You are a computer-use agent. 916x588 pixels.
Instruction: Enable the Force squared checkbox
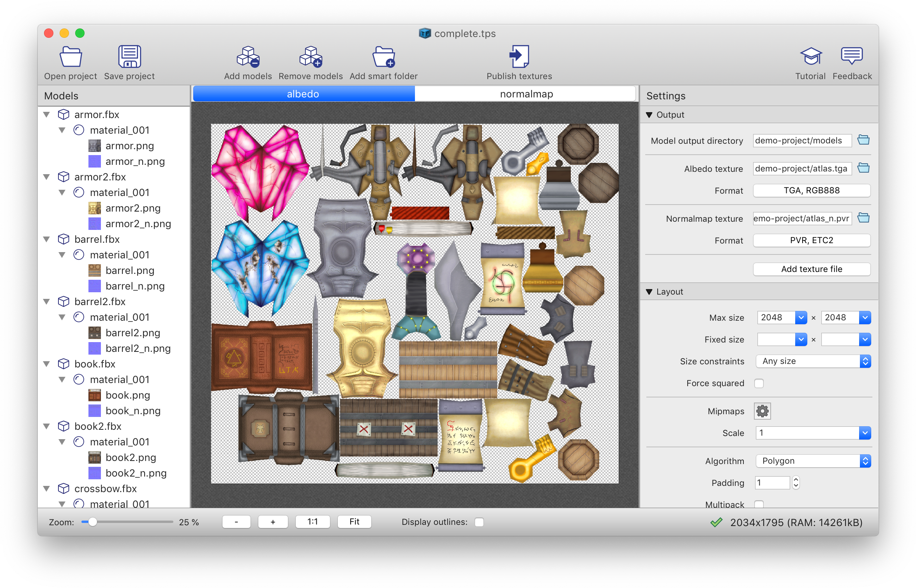(x=759, y=383)
